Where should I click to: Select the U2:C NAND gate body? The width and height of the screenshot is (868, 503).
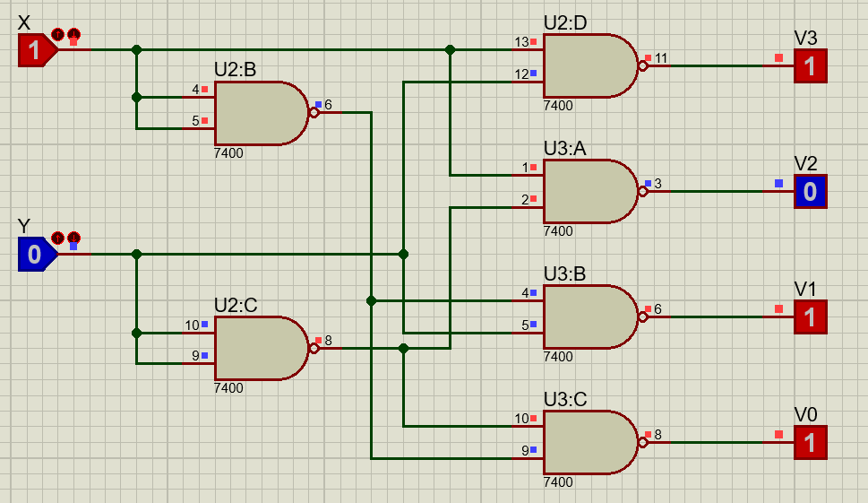(x=260, y=348)
